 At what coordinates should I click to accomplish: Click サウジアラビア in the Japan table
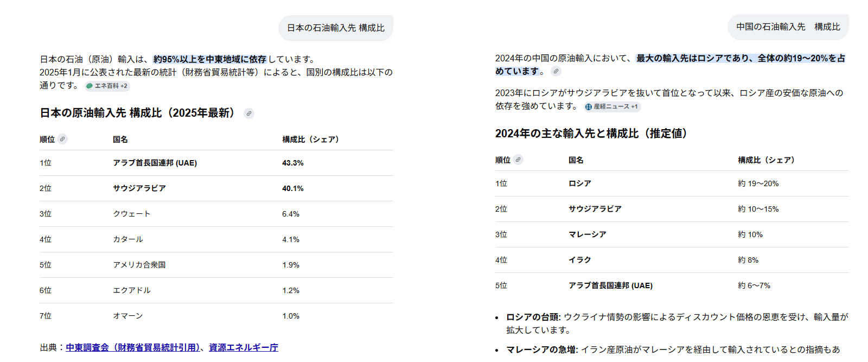[x=139, y=188]
